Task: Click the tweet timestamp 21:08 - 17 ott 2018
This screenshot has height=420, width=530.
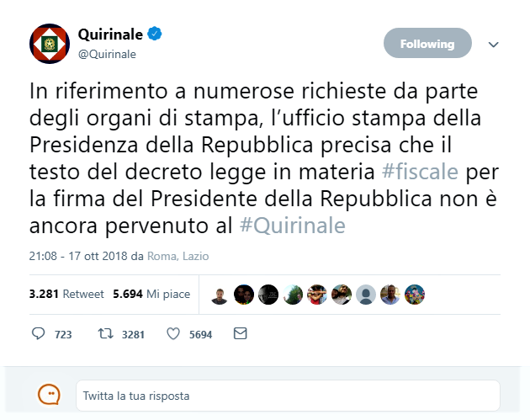Action: 79,256
